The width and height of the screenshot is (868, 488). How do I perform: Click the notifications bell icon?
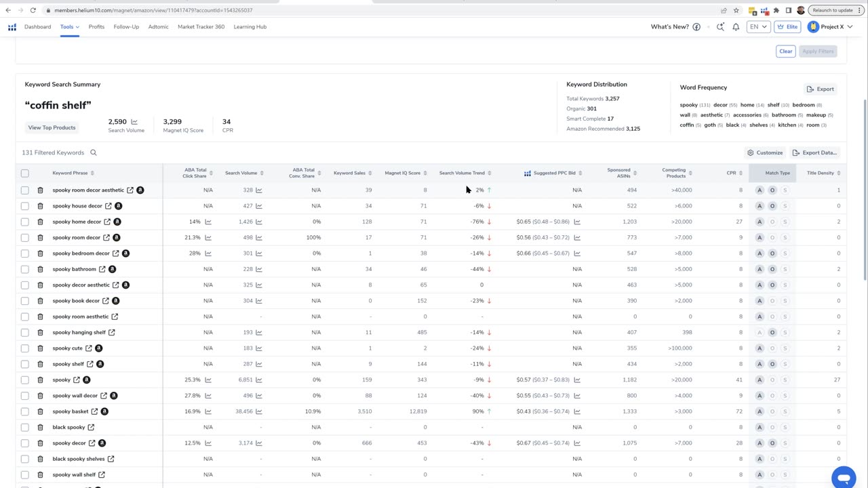click(x=736, y=27)
